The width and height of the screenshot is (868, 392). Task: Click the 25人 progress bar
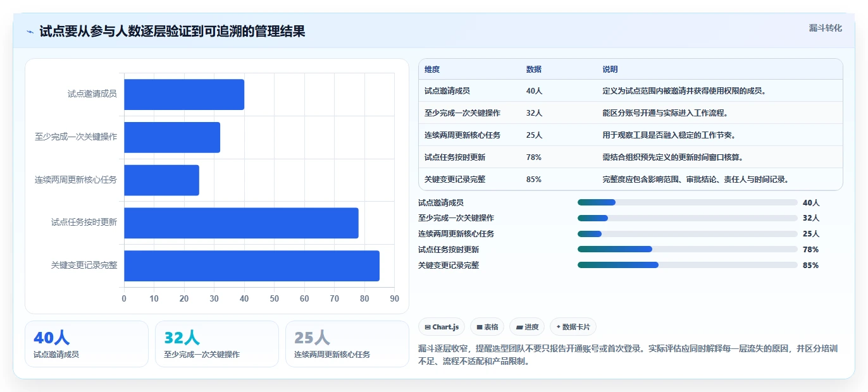click(687, 234)
